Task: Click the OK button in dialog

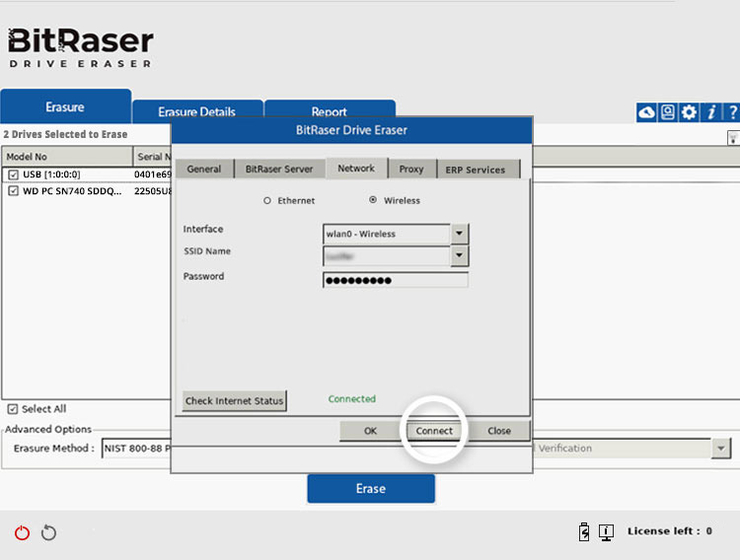Action: [370, 431]
